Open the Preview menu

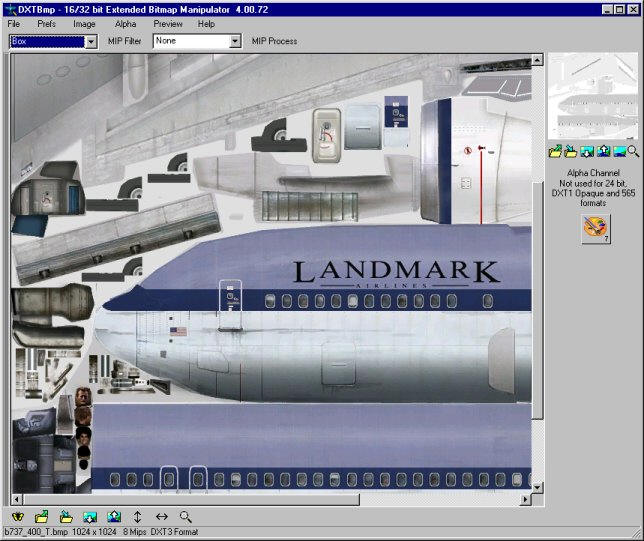point(168,23)
